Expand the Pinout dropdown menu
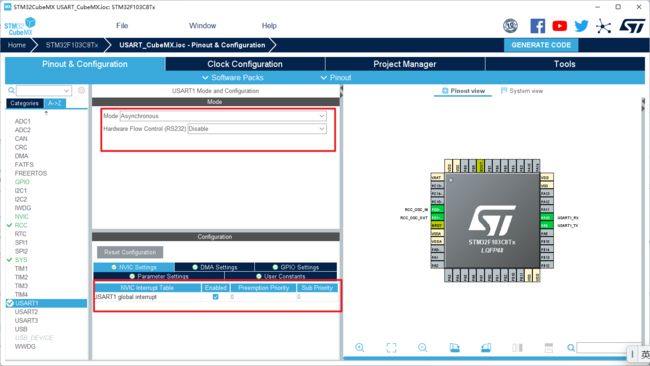 pos(336,78)
